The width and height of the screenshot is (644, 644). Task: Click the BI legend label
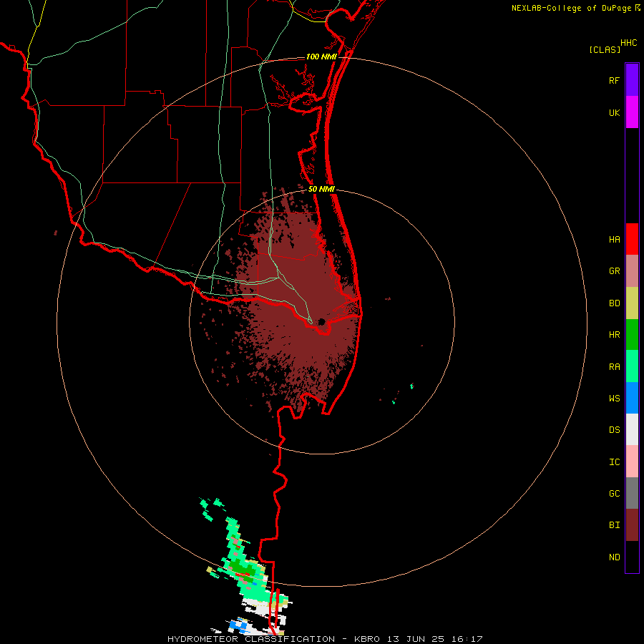[x=615, y=525]
